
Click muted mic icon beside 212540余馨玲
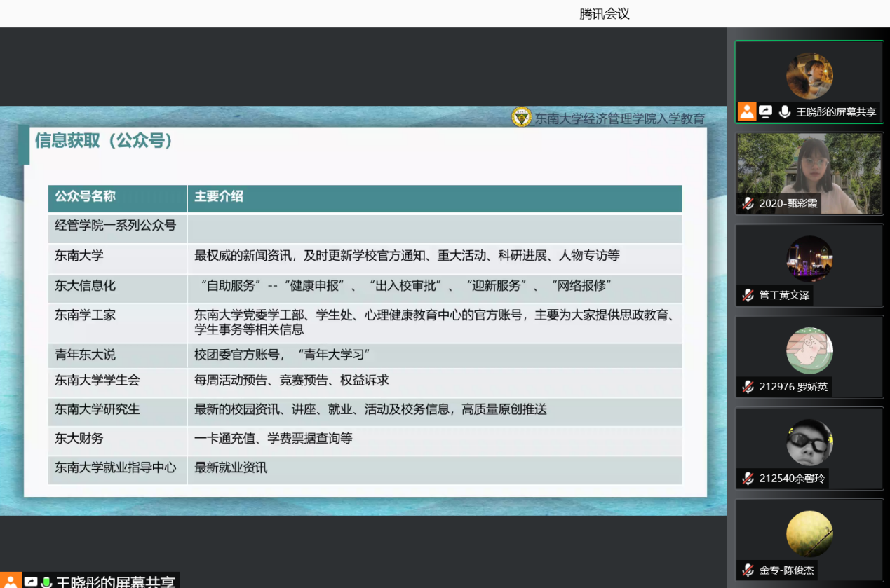click(x=748, y=479)
